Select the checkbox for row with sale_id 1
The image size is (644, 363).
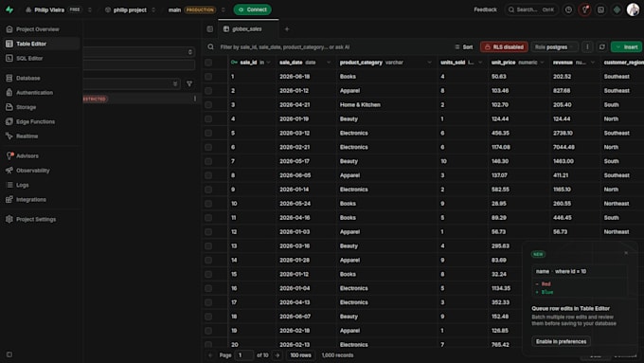pos(208,77)
